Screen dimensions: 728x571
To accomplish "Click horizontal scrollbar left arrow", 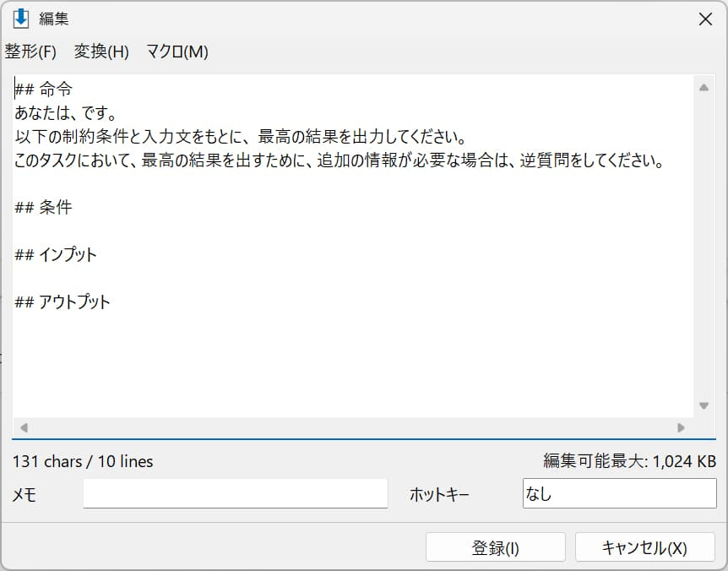I will click(24, 427).
